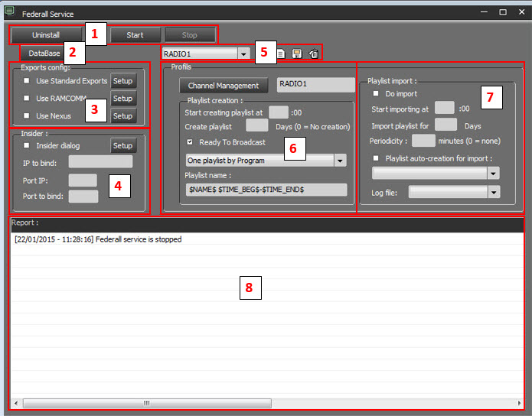Click the Federall Service title bar app icon
Viewport: 532px width, 416px height.
pos(9,12)
